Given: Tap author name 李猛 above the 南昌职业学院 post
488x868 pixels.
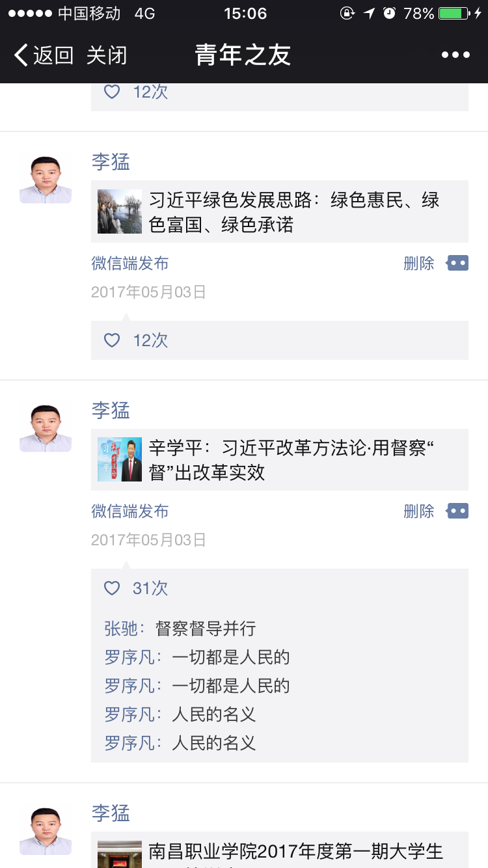Looking at the screenshot, I should click(x=111, y=813).
